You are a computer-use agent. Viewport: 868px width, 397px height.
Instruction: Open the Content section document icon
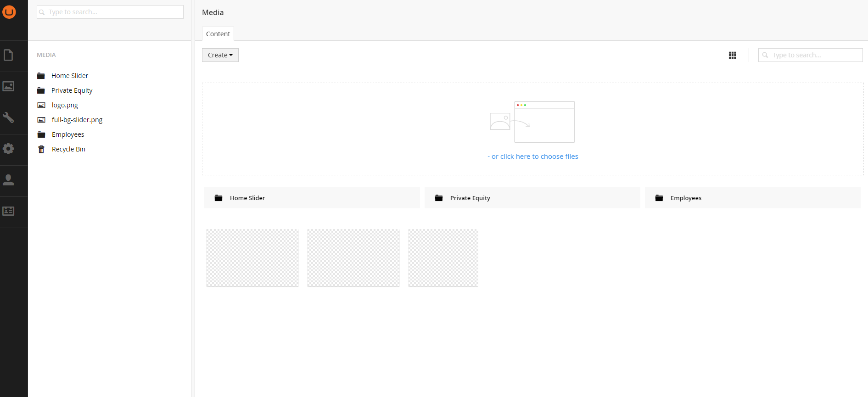tap(8, 56)
